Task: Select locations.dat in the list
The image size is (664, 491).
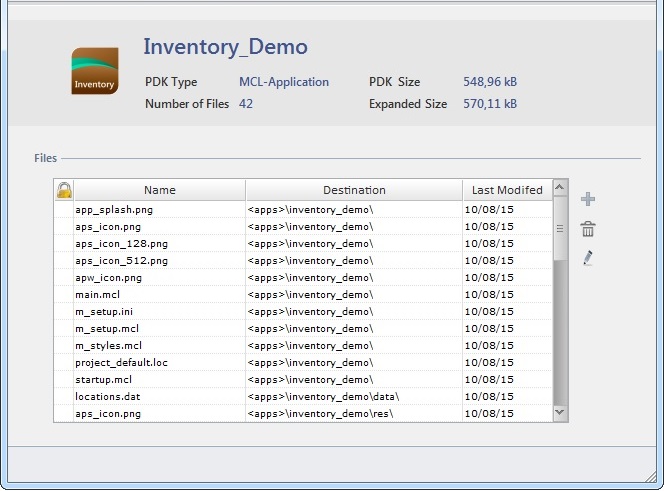Action: click(106, 397)
